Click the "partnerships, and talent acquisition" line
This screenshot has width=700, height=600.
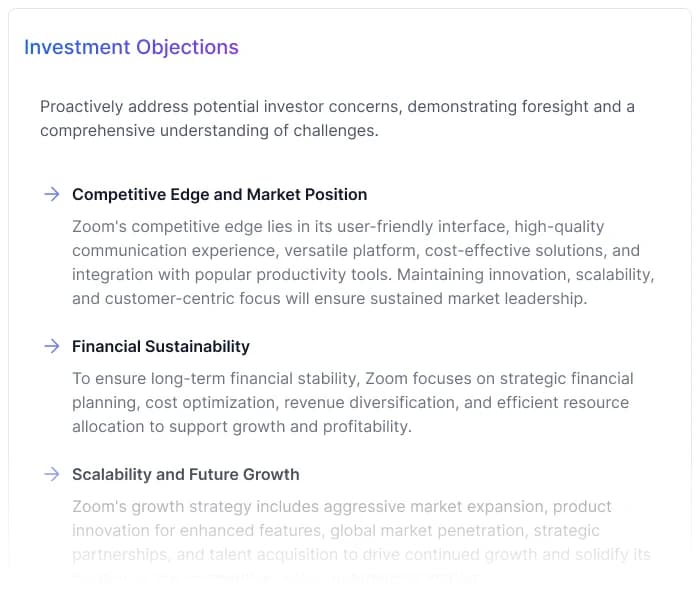coord(361,554)
